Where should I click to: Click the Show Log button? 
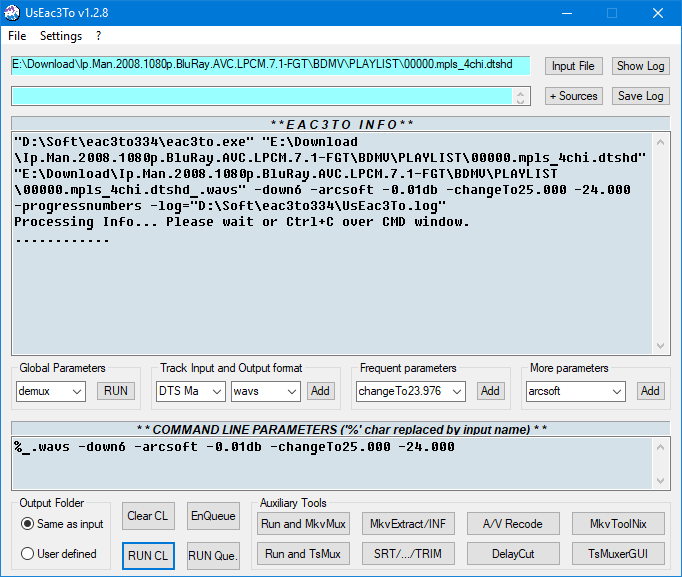pyautogui.click(x=641, y=66)
